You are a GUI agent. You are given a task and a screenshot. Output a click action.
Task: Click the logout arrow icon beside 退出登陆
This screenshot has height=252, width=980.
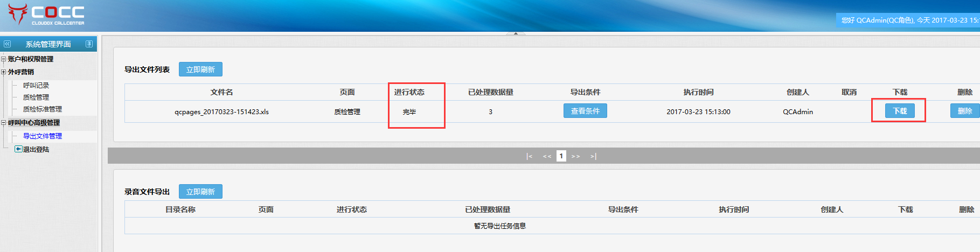pyautogui.click(x=18, y=149)
